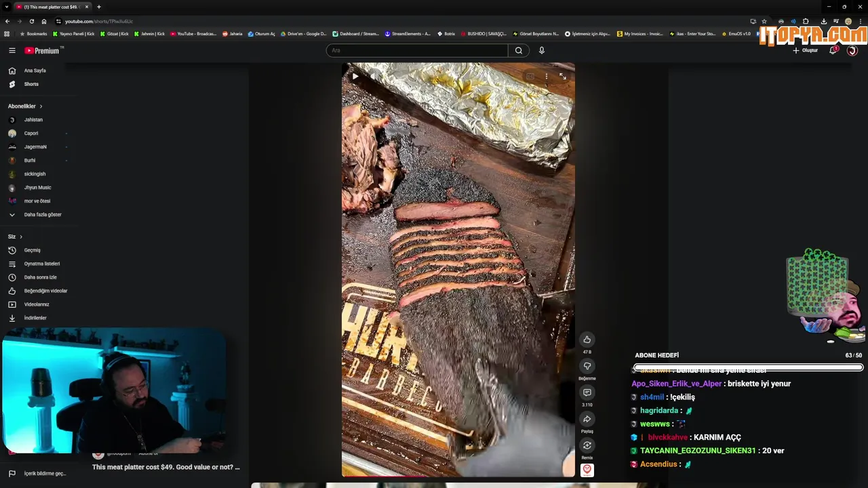Screen dimensions: 868x488
Task: Expand the Abonelikler section chevron
Action: pyautogui.click(x=41, y=106)
